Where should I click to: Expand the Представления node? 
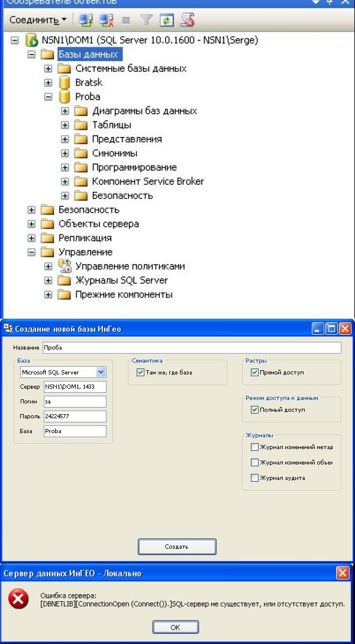click(x=64, y=139)
